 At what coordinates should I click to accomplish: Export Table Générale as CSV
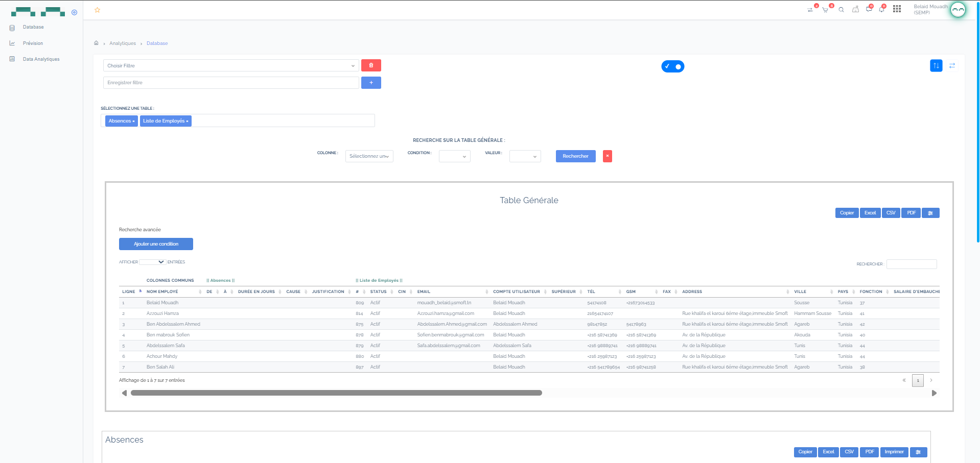coord(891,213)
